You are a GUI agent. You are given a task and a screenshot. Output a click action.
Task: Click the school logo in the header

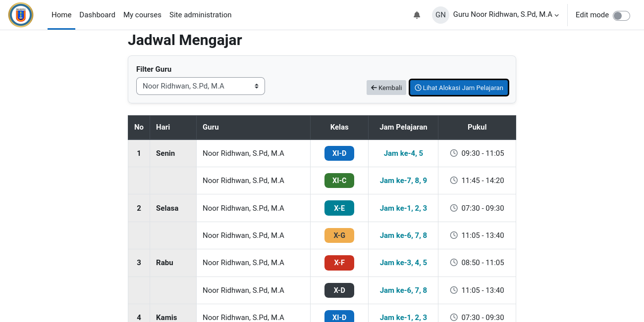[x=21, y=15]
